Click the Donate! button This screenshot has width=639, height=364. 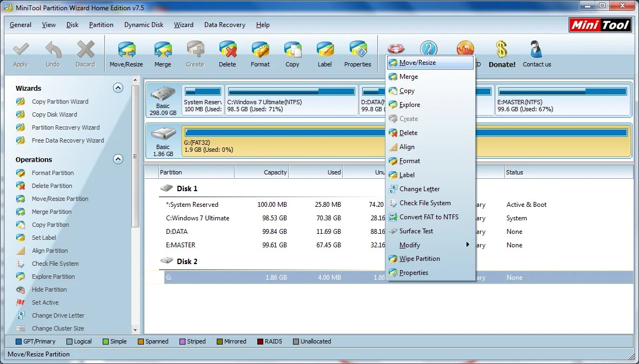tap(501, 53)
